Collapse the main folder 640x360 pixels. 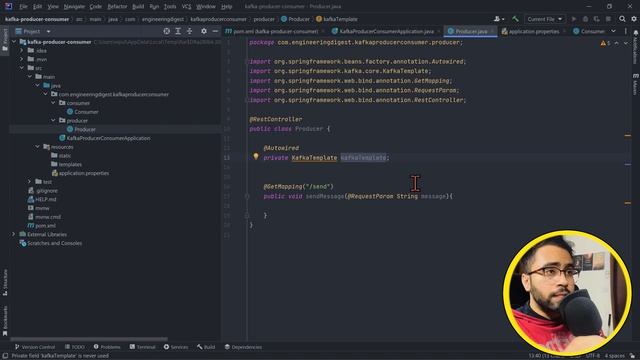(29, 77)
